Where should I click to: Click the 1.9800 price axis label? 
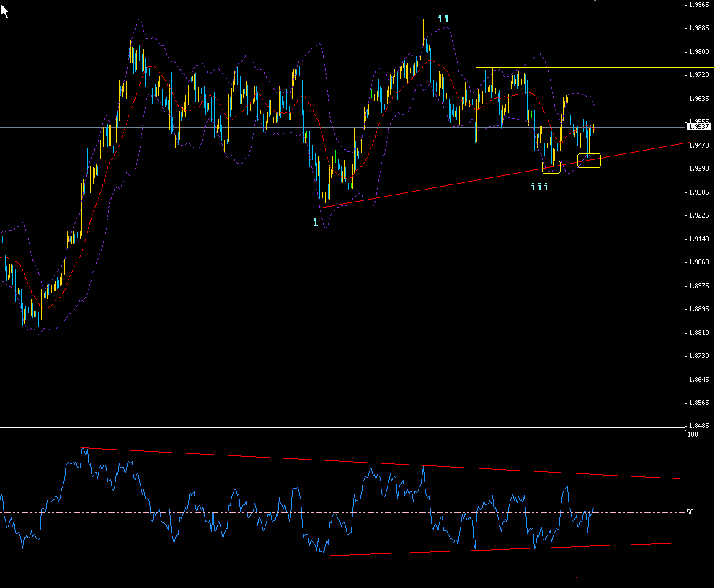(x=698, y=52)
